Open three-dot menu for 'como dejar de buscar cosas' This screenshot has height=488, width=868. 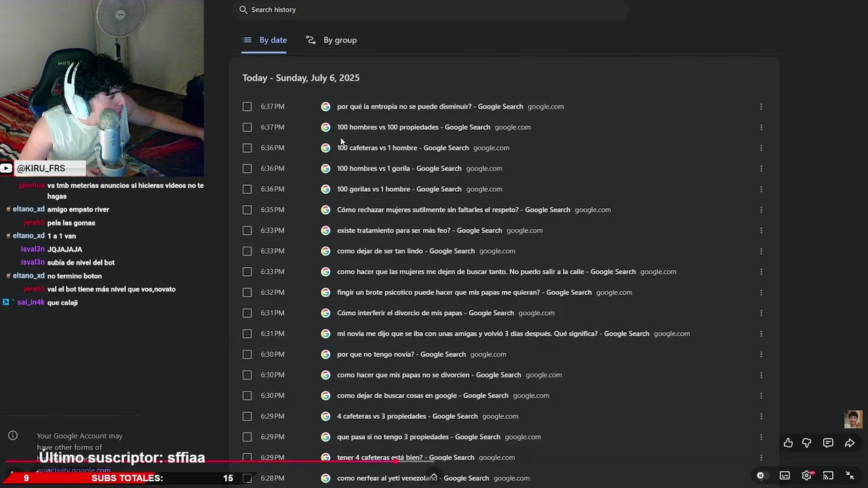click(x=761, y=396)
